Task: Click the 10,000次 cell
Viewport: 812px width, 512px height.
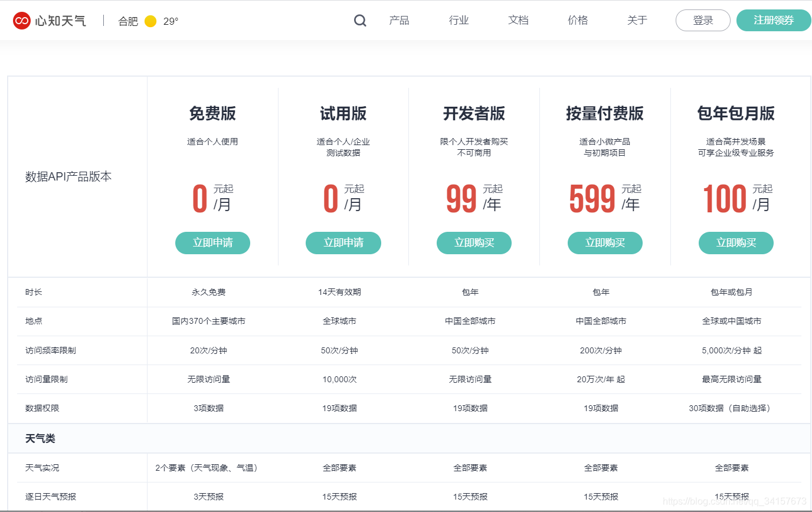Action: click(339, 379)
